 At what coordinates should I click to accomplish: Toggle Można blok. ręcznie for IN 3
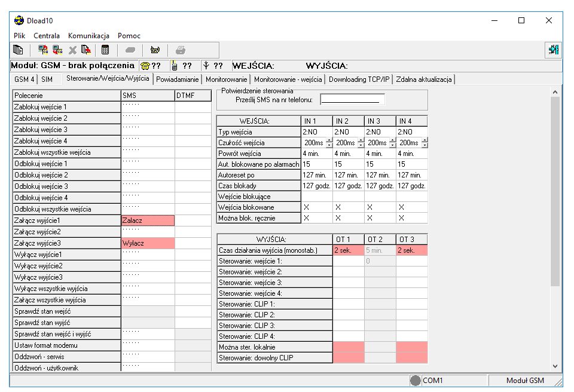pos(370,218)
